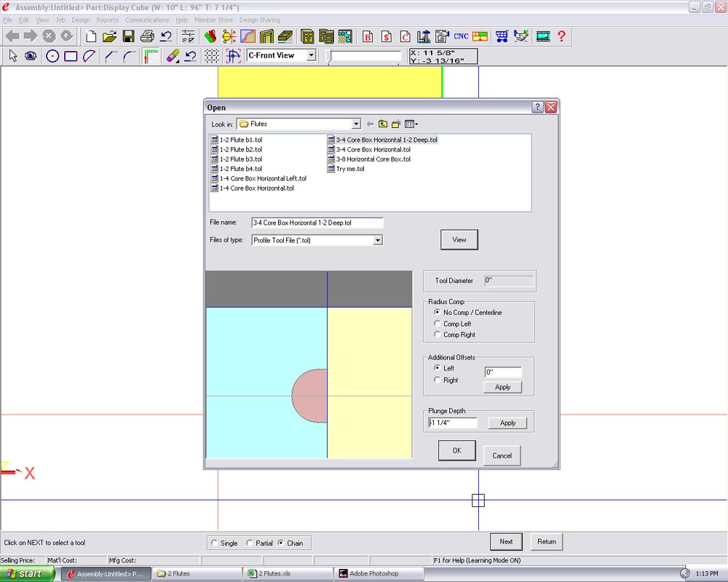Select the Partial selection mode
The image size is (728, 582).
(249, 543)
